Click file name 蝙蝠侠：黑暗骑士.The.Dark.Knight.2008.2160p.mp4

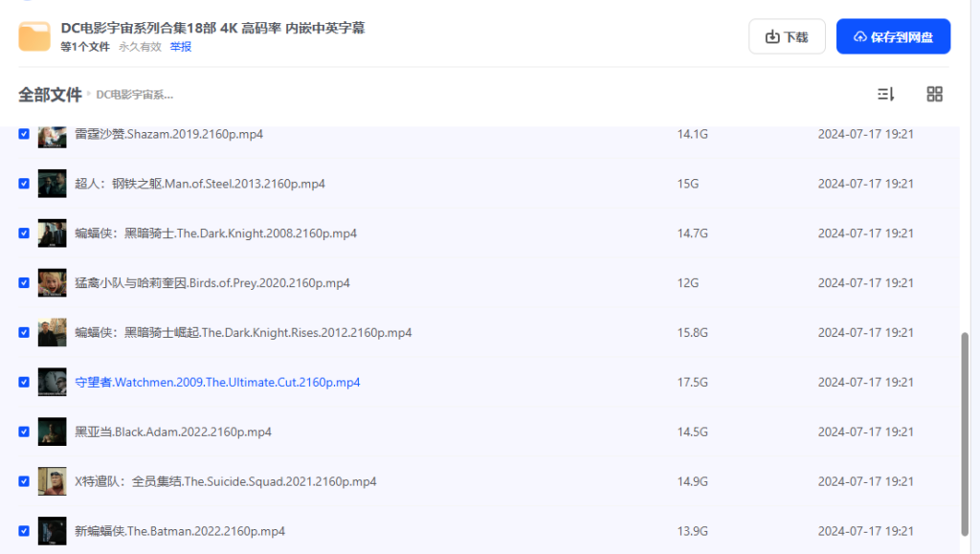click(215, 233)
